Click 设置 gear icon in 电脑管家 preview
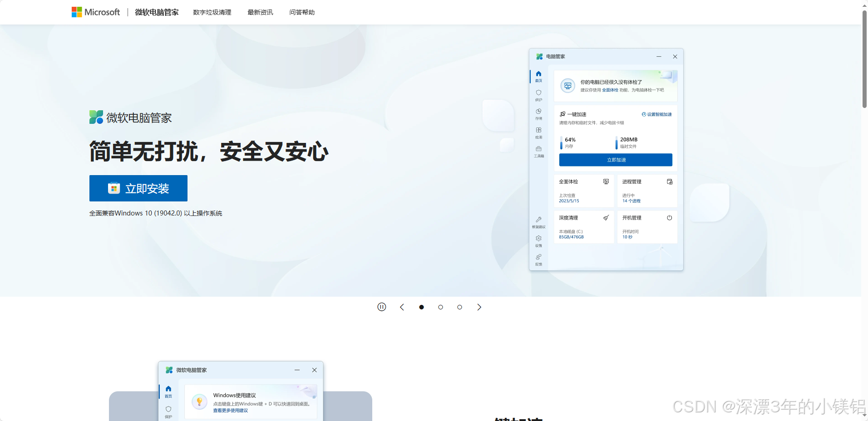868x421 pixels. point(538,238)
